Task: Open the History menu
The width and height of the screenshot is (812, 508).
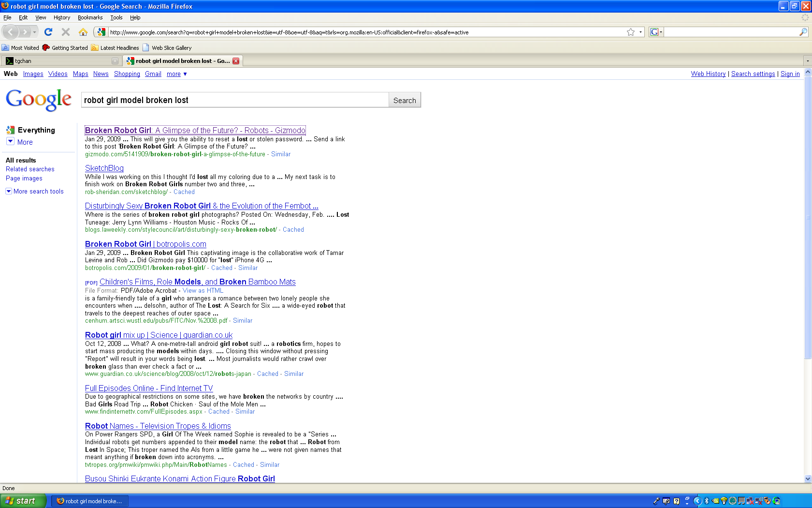Action: point(61,17)
